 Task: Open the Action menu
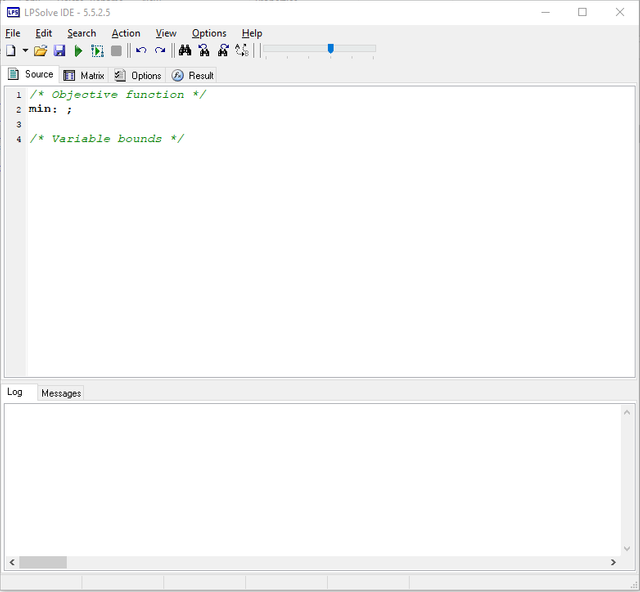click(x=126, y=33)
